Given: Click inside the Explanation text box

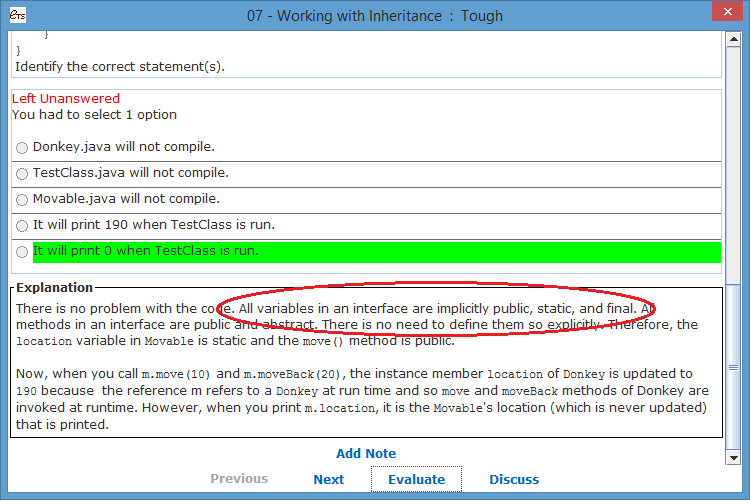Looking at the screenshot, I should point(366,380).
